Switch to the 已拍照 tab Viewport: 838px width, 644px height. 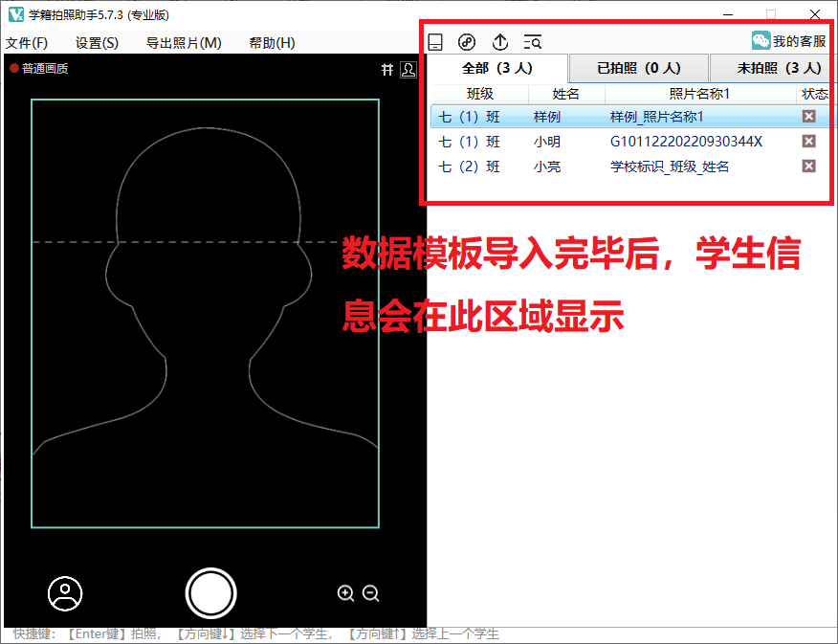(x=637, y=68)
